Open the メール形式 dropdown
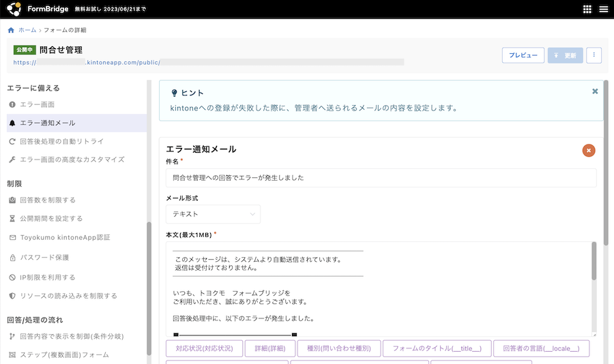Screen dimensions: 614x364 click(213, 214)
